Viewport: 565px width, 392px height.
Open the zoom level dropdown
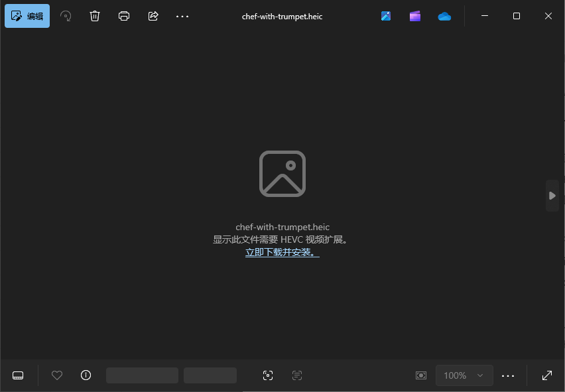[464, 375]
